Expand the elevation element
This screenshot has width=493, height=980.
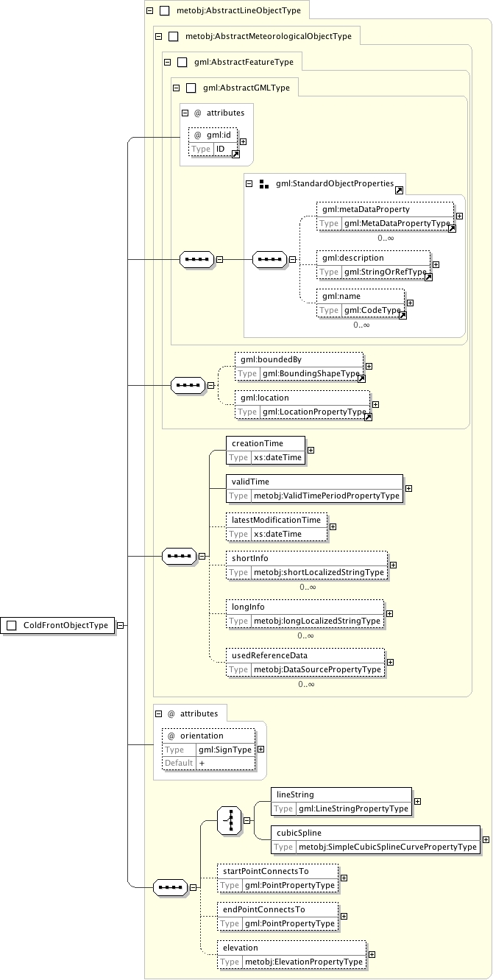[371, 954]
